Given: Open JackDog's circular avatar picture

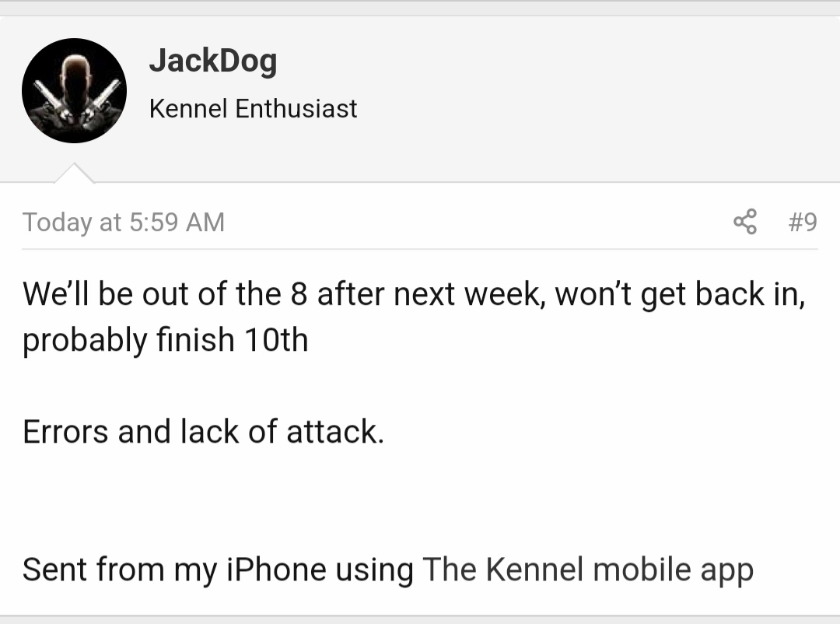Looking at the screenshot, I should pyautogui.click(x=74, y=90).
